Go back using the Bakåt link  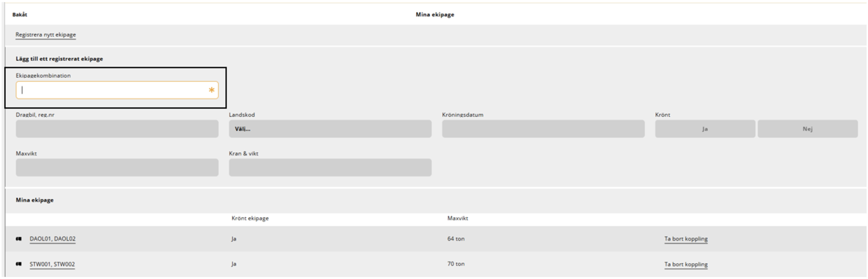tap(20, 14)
